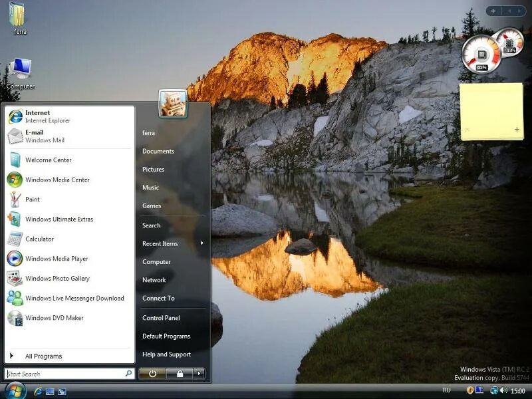The width and height of the screenshot is (532, 399).
Task: Open Network from the Start menu
Action: (x=154, y=280)
